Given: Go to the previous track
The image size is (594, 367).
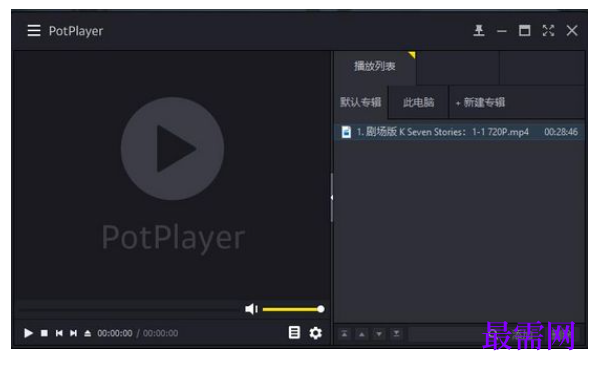Looking at the screenshot, I should point(59,333).
